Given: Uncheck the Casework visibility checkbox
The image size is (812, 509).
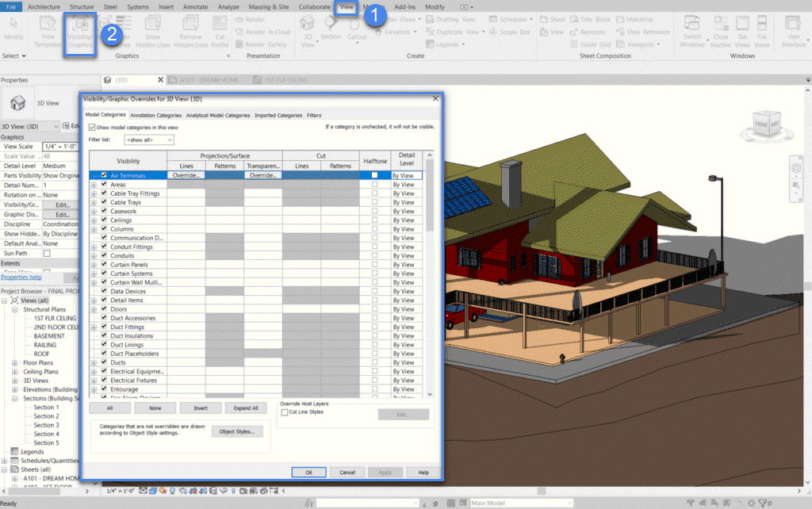Looking at the screenshot, I should [104, 211].
